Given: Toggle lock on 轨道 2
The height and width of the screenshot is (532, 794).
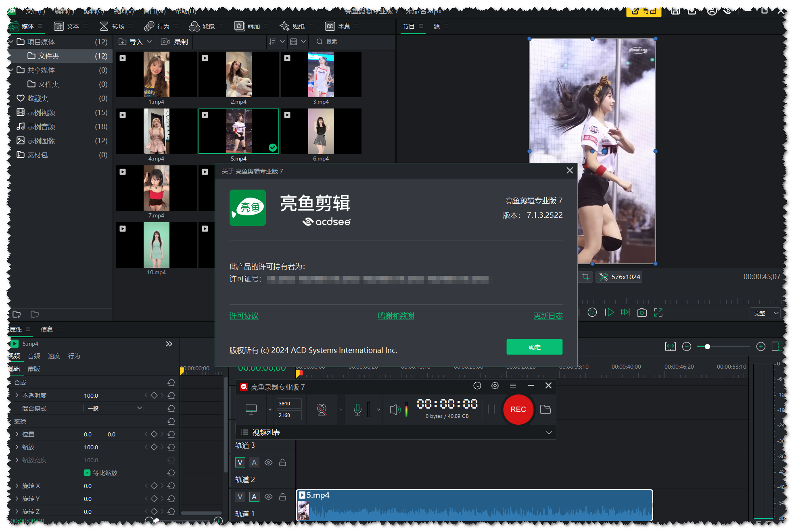Looking at the screenshot, I should click(282, 463).
